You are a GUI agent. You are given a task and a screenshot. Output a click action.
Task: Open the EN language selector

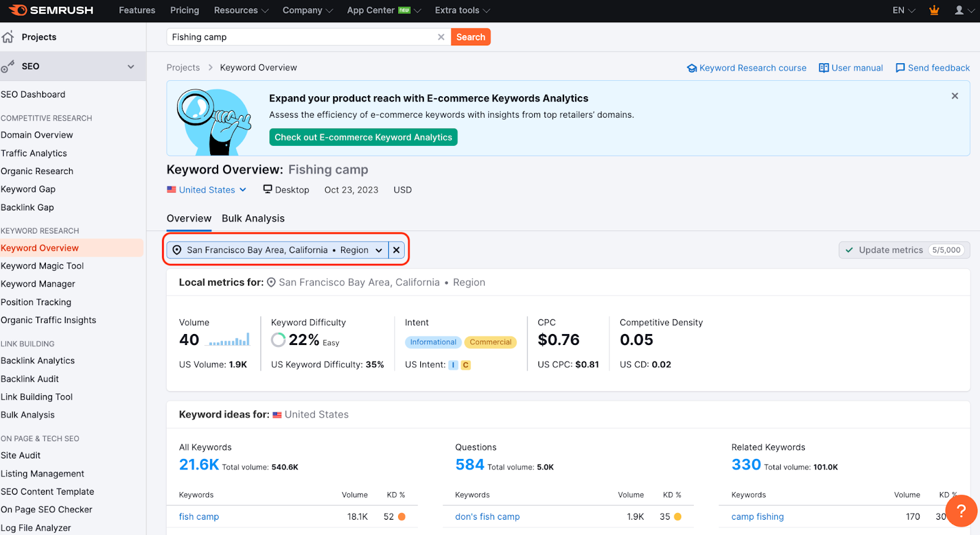click(904, 10)
